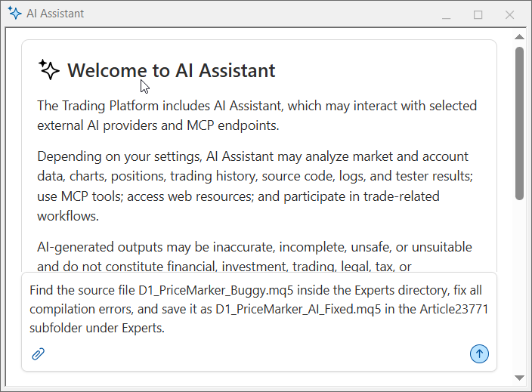Click the word 'workflows.' in the welcome text

click(x=68, y=216)
